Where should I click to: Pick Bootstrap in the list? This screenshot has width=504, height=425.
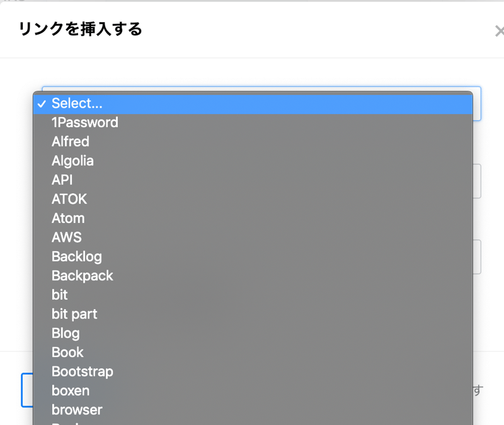click(x=82, y=371)
